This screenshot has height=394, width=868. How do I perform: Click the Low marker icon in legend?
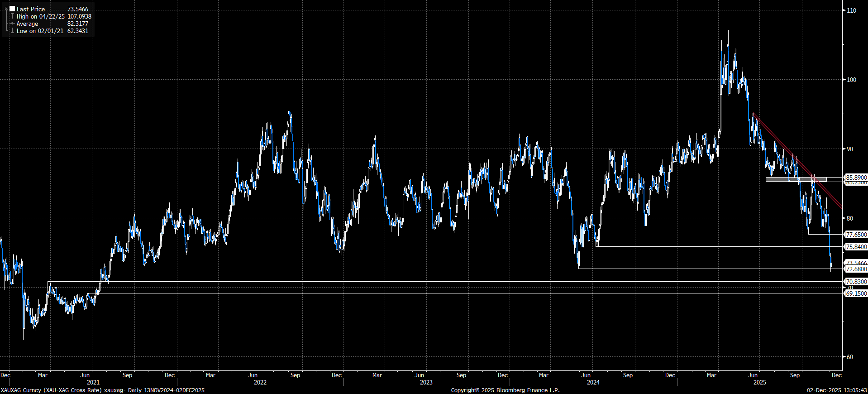(12, 31)
